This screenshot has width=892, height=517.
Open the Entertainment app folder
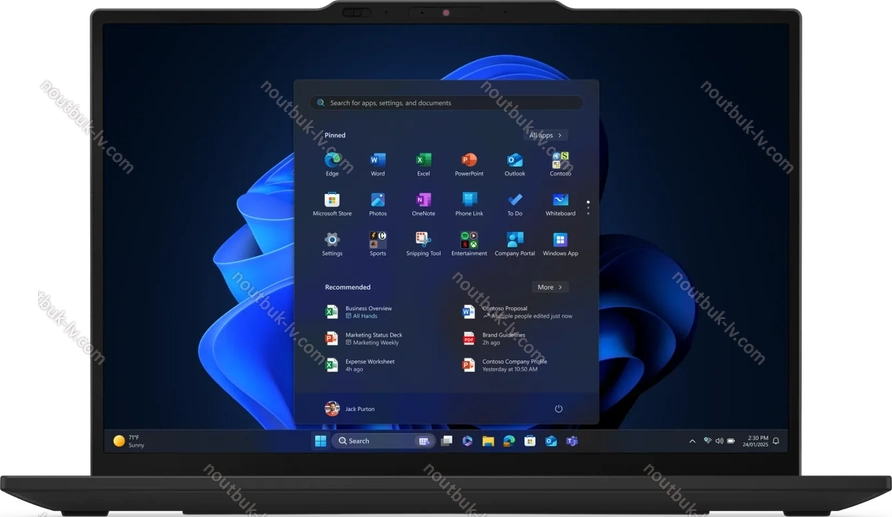(x=469, y=241)
